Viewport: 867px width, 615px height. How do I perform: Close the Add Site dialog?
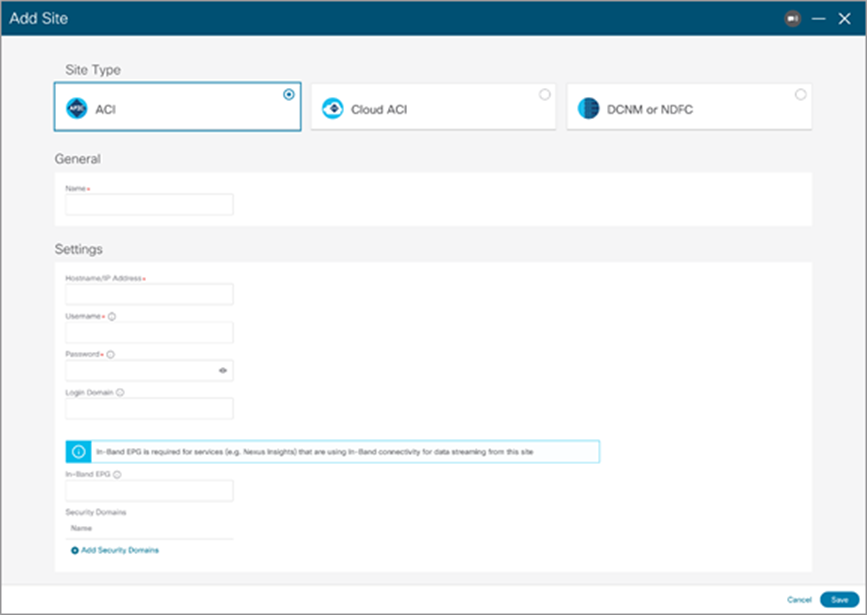pos(844,18)
